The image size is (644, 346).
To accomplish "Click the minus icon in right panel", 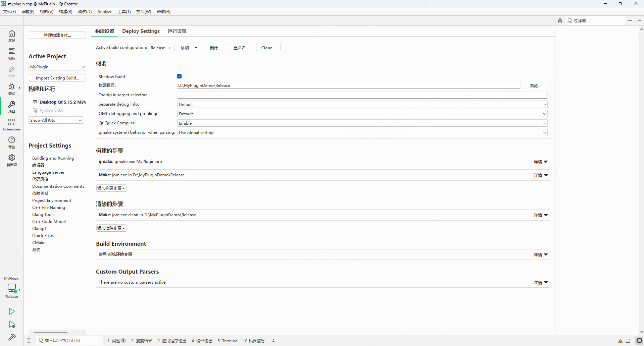I will (640, 21).
